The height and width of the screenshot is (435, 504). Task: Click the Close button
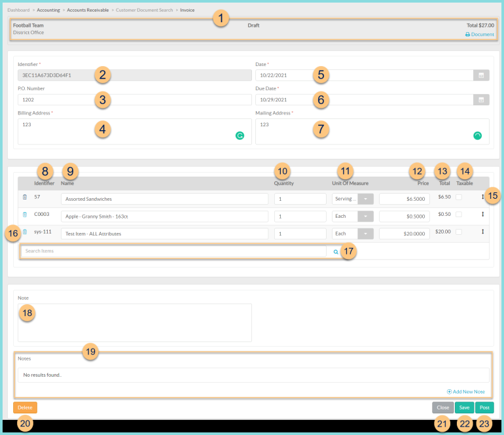click(x=442, y=408)
